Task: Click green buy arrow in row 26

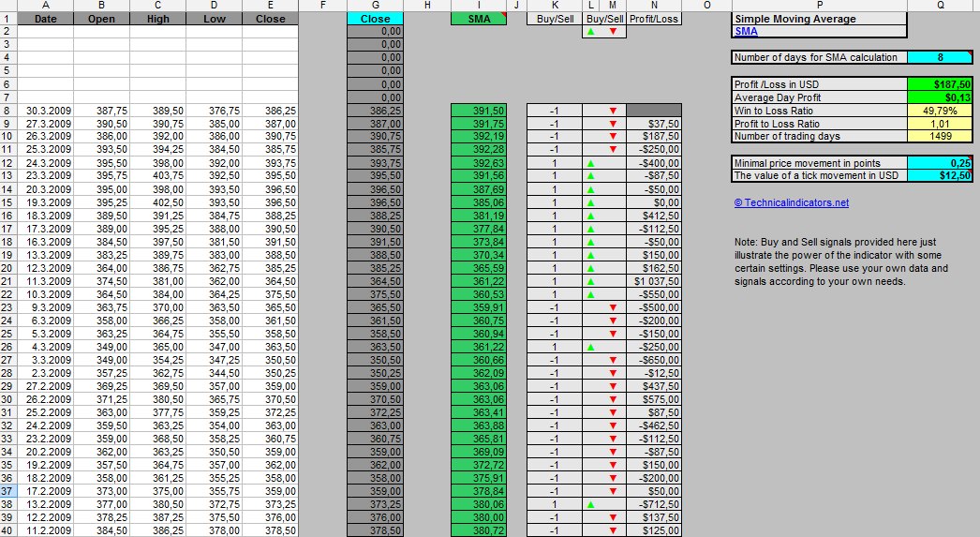Action: [x=591, y=347]
